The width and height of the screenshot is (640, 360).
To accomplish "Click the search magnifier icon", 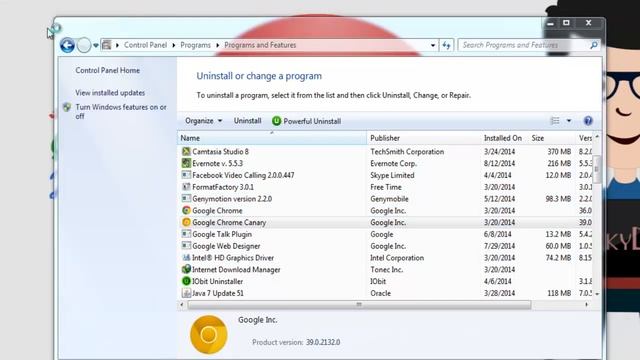I will 593,45.
